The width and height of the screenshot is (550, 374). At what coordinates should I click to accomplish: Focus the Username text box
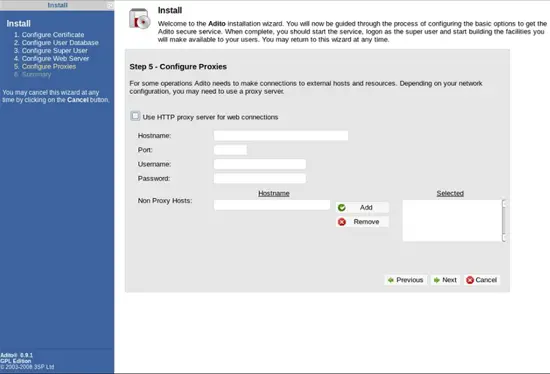(260, 164)
